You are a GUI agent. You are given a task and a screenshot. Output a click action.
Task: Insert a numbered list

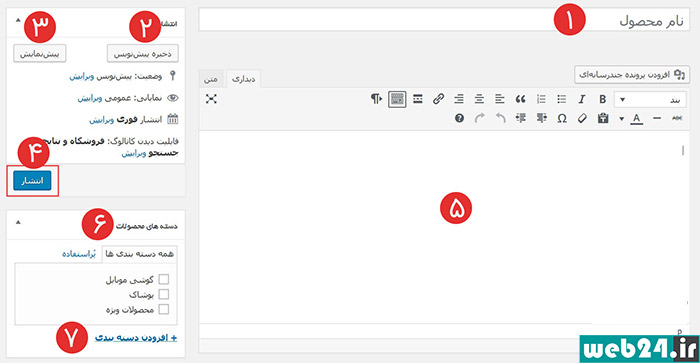pos(541,99)
